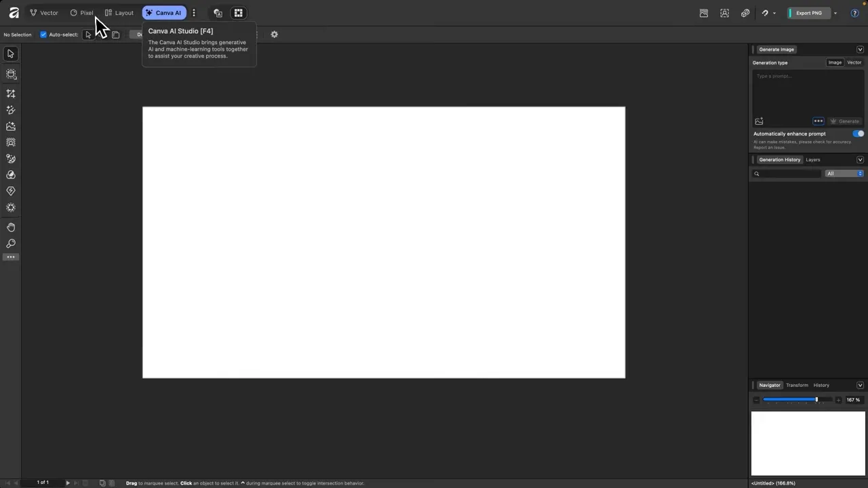Switch to the Layers tab
Image resolution: width=868 pixels, height=488 pixels.
812,159
